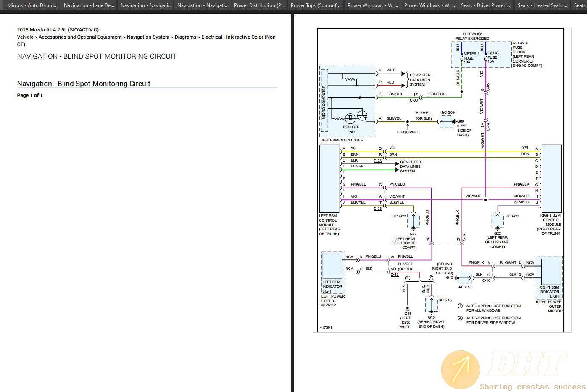Click the METER 1 FUSE 10A label

pos(471,58)
